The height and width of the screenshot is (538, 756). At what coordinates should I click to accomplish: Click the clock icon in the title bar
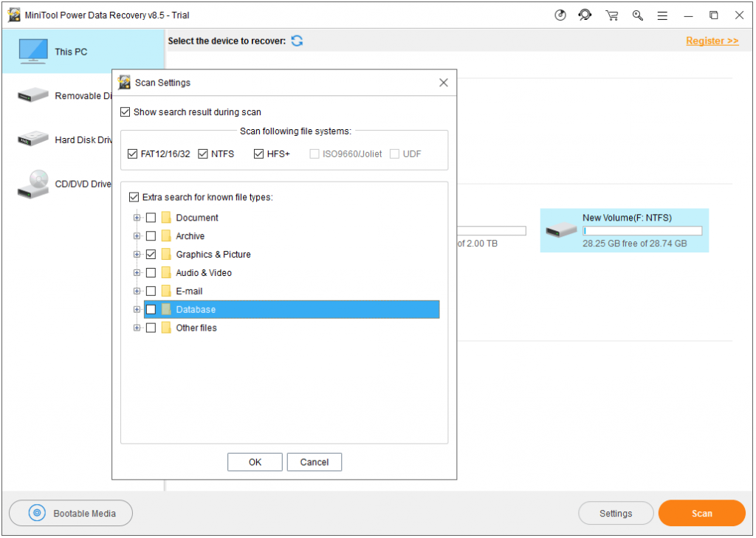560,15
